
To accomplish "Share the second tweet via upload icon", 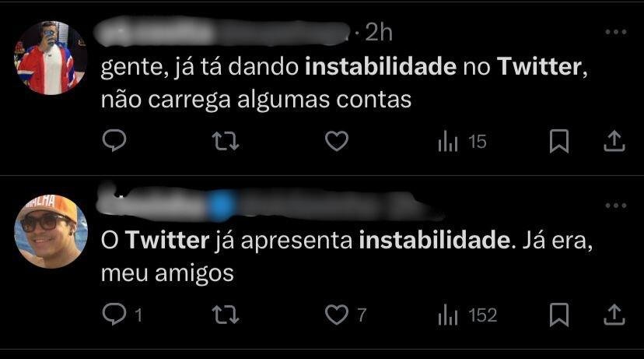I will point(614,315).
